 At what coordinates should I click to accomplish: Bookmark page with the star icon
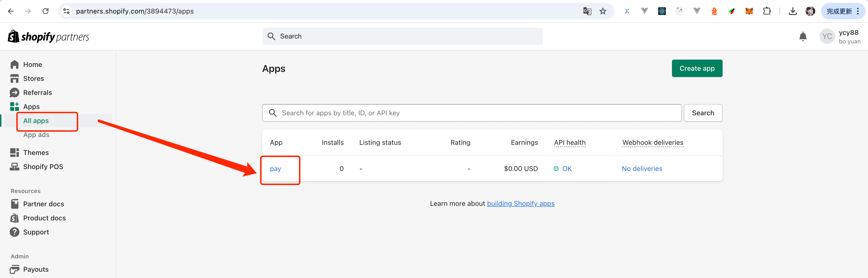[603, 11]
